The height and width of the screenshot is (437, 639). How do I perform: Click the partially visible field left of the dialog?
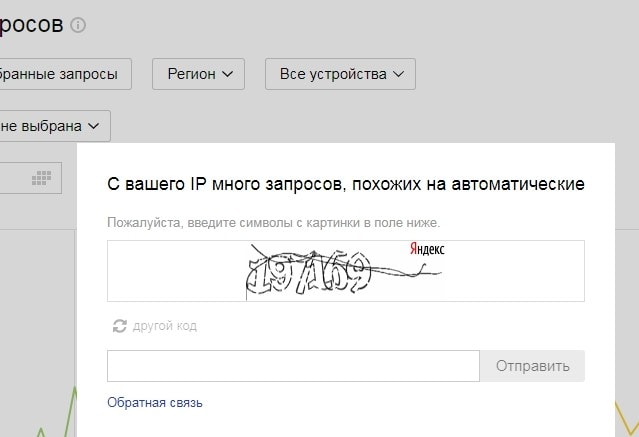click(x=31, y=178)
